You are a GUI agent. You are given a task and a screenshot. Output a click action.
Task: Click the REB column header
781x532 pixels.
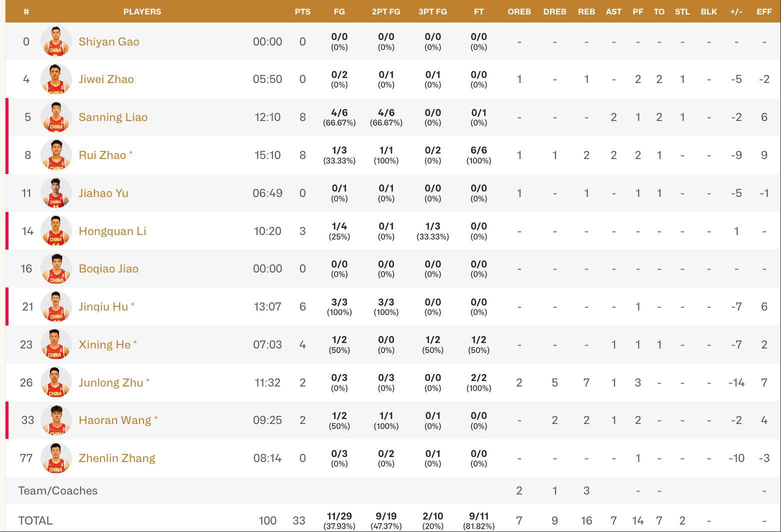coord(586,11)
